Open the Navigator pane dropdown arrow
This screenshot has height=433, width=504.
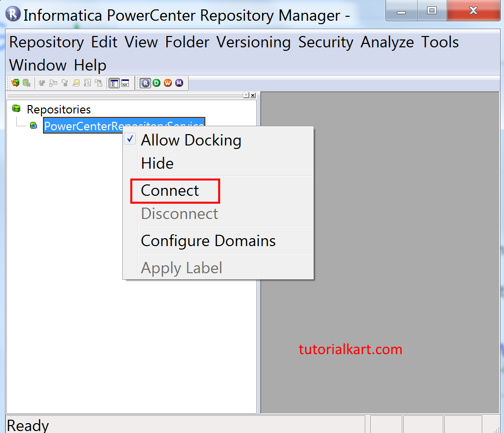(x=246, y=95)
